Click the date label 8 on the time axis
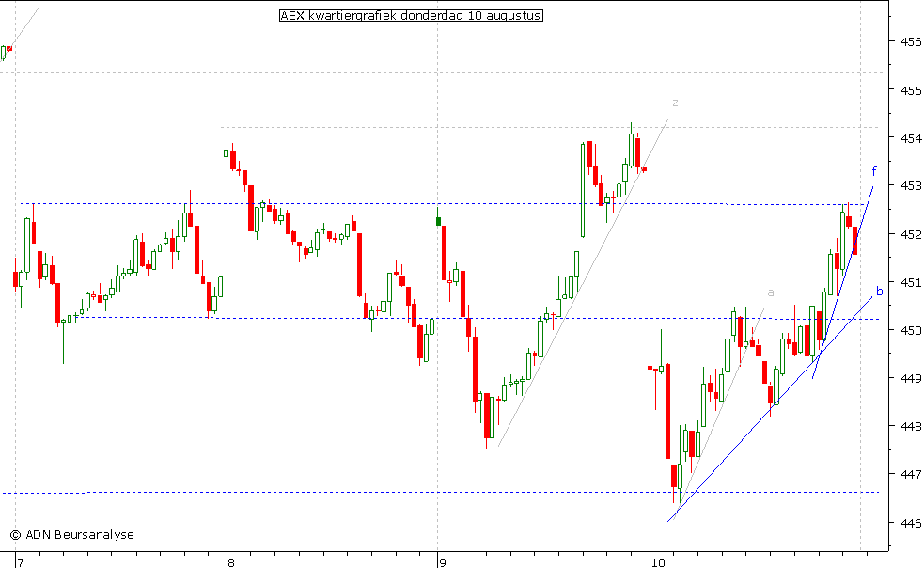The height and width of the screenshot is (568, 924). (x=231, y=562)
